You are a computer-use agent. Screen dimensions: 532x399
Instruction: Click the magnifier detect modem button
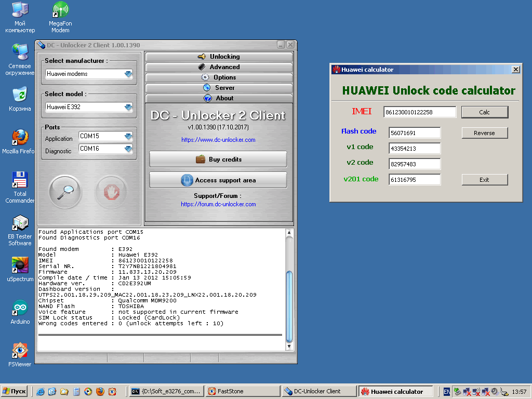click(x=65, y=192)
